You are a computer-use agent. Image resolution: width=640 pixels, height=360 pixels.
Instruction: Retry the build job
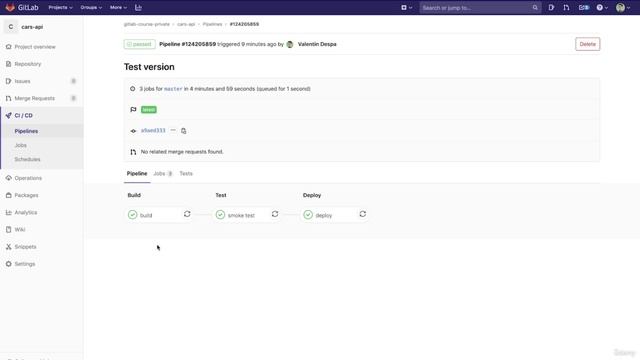(x=187, y=214)
